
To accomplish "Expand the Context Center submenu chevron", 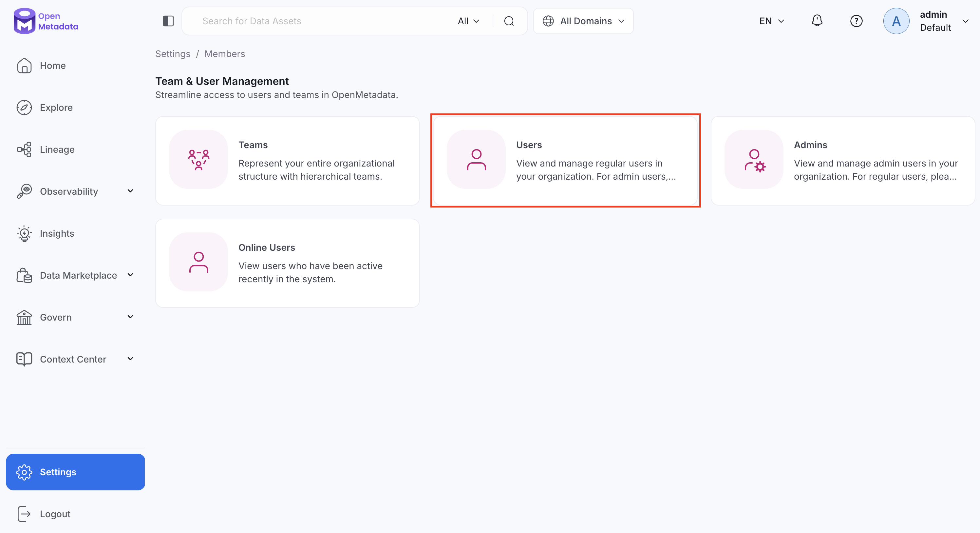I will point(130,359).
